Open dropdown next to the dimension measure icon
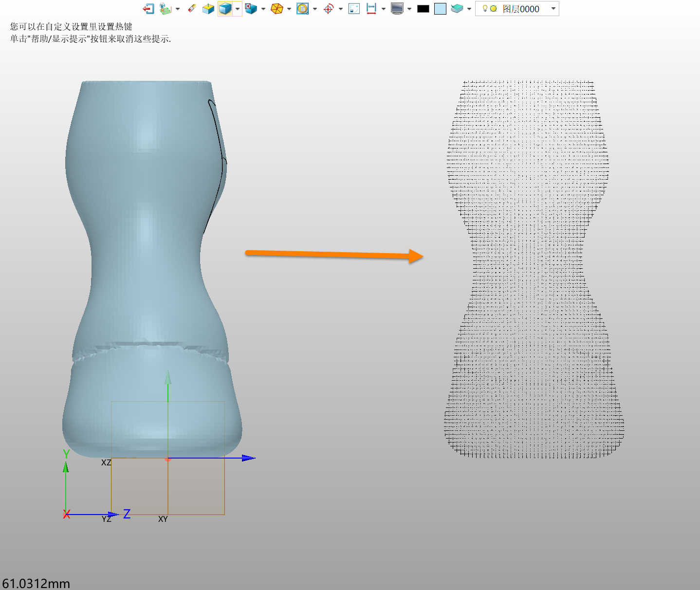700x590 pixels. point(384,9)
